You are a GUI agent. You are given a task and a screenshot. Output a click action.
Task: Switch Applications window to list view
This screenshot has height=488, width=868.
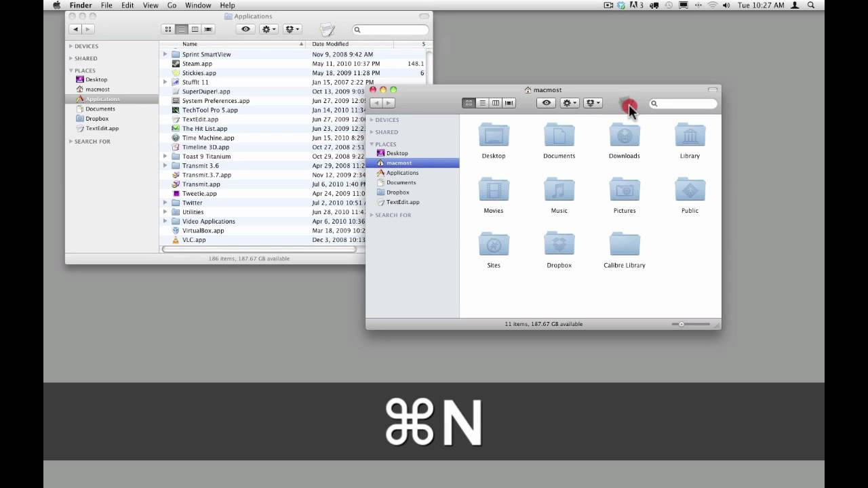(182, 29)
